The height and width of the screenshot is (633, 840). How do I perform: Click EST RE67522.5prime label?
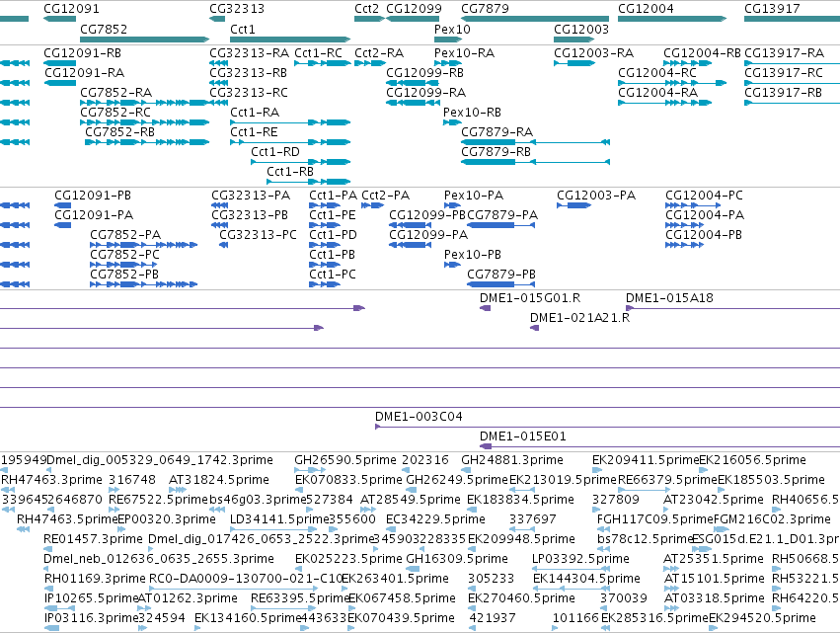tap(158, 500)
